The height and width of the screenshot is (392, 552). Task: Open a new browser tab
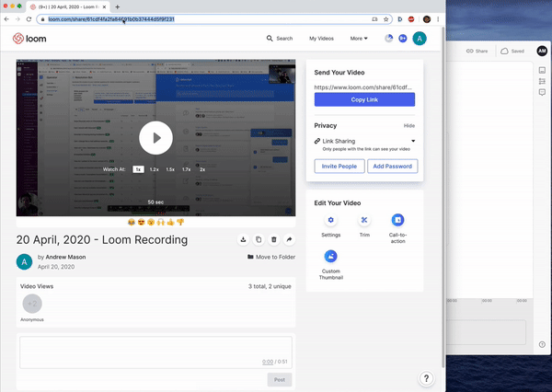pyautogui.click(x=117, y=6)
